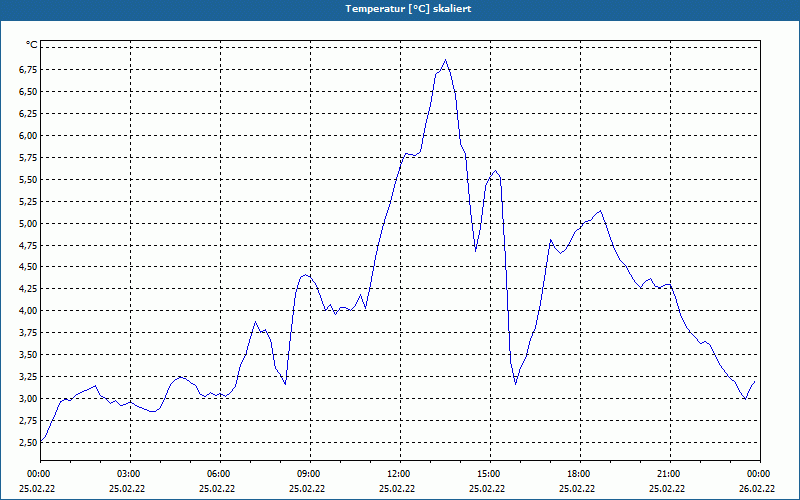Click the 25.02.22 date under 12:00
800x500 pixels.
pyautogui.click(x=397, y=488)
